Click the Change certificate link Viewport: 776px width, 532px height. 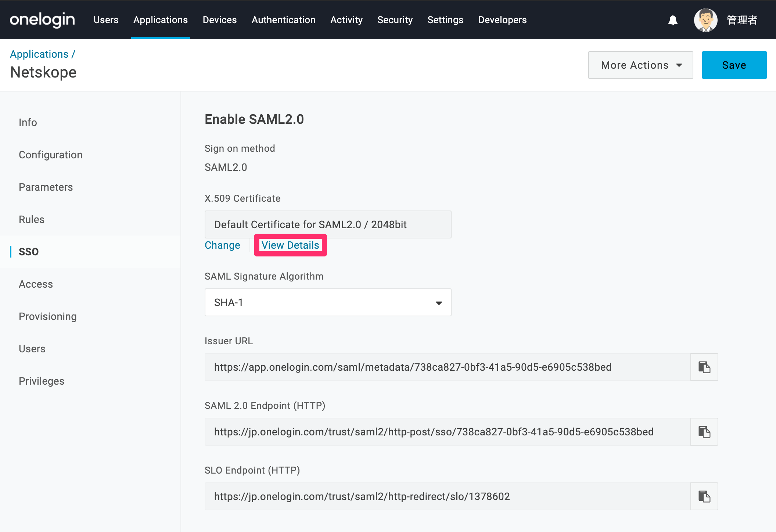[222, 245]
